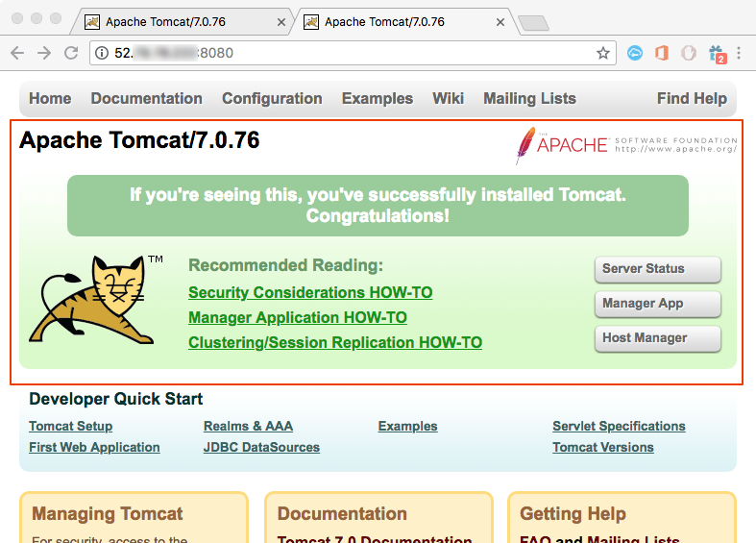Open the Tomcat Setup link
The height and width of the screenshot is (543, 756).
[x=71, y=427]
